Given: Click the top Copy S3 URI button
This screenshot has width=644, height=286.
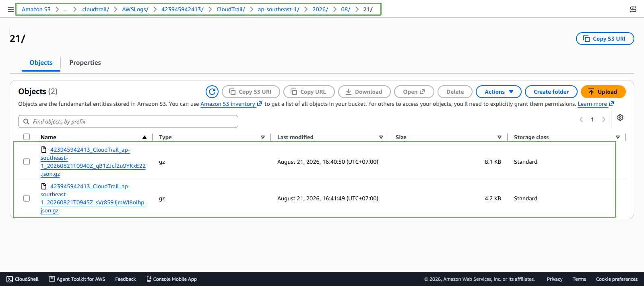Looking at the screenshot, I should click(605, 39).
